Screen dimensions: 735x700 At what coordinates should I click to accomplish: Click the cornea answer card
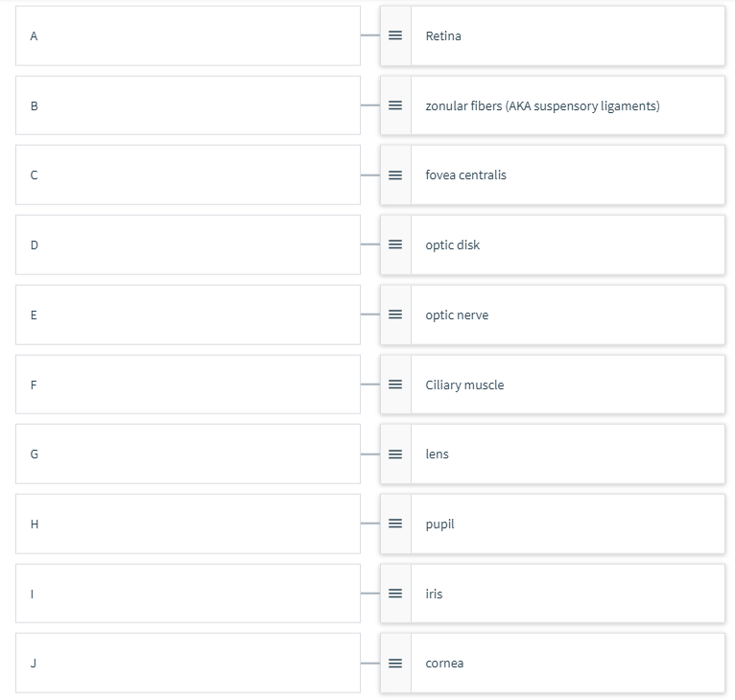point(553,663)
